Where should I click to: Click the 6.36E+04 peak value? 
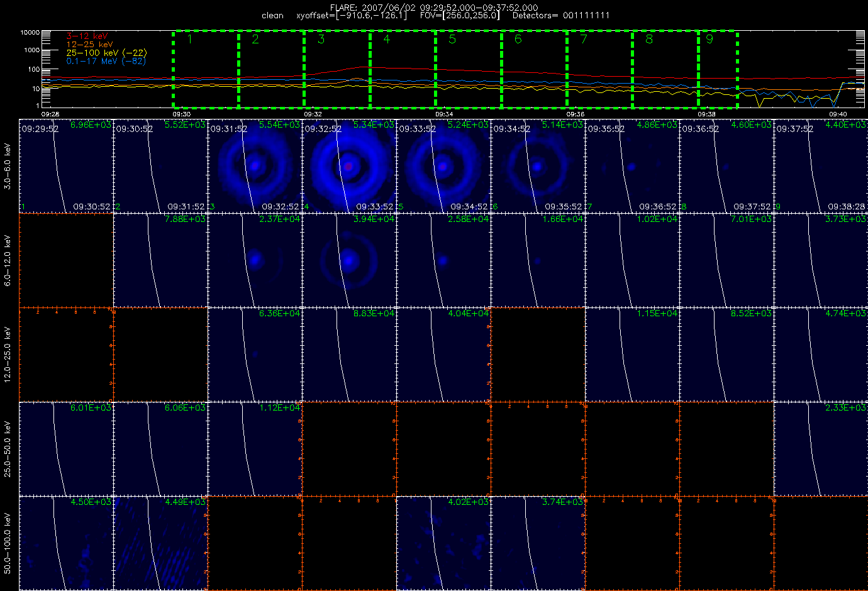tap(280, 313)
